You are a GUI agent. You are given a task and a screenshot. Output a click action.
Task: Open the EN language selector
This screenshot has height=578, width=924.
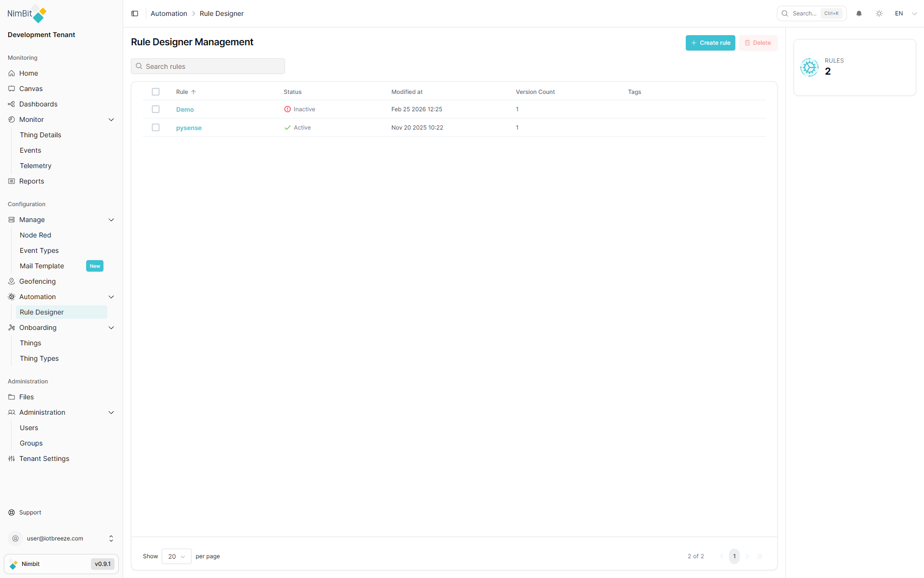(904, 13)
